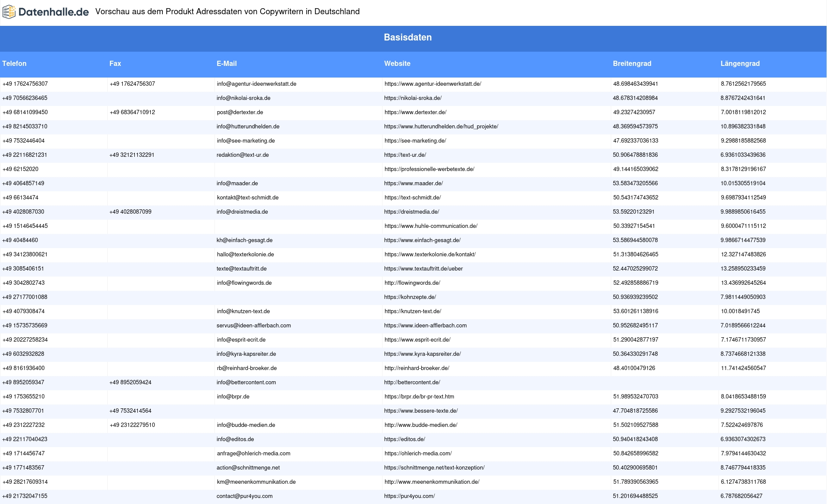Select fax number +49 32121132291
The height and width of the screenshot is (504, 827).
[x=132, y=155]
